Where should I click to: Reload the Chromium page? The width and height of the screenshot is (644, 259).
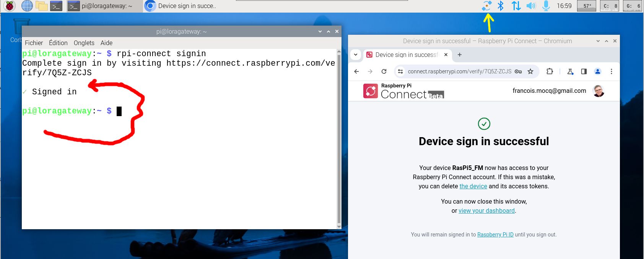click(x=384, y=71)
